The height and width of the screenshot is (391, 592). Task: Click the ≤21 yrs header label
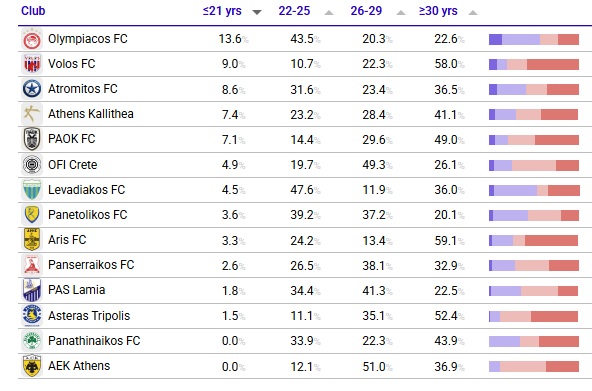(222, 11)
